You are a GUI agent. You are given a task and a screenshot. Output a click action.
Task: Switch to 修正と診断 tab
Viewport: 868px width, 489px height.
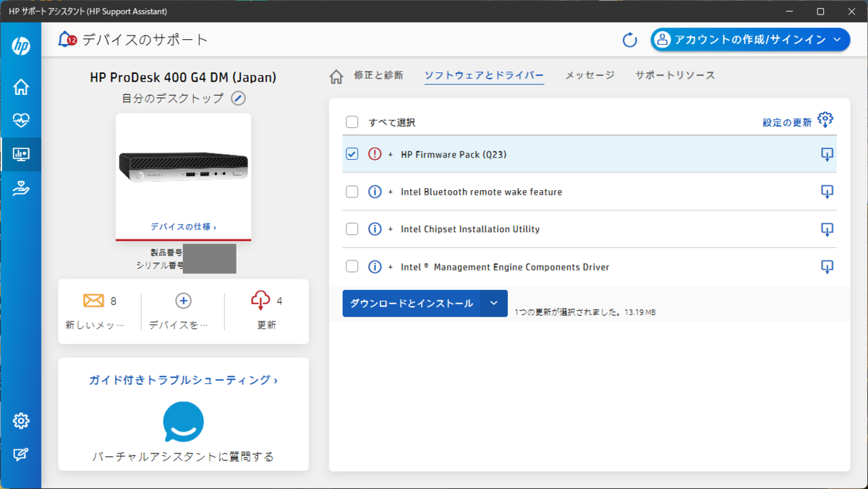(x=378, y=75)
